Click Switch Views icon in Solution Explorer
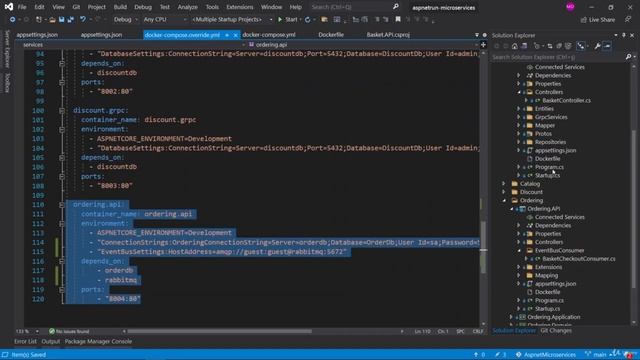The height and width of the screenshot is (360, 640). (524, 46)
